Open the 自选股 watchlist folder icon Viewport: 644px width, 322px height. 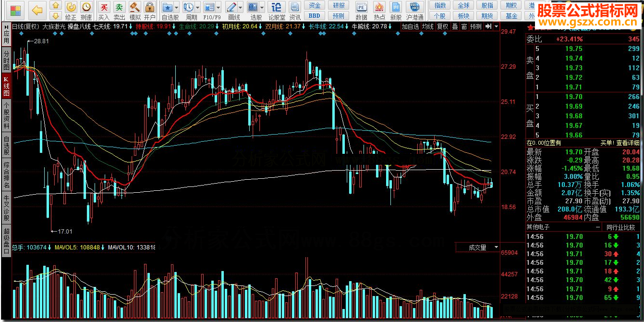pos(168,7)
